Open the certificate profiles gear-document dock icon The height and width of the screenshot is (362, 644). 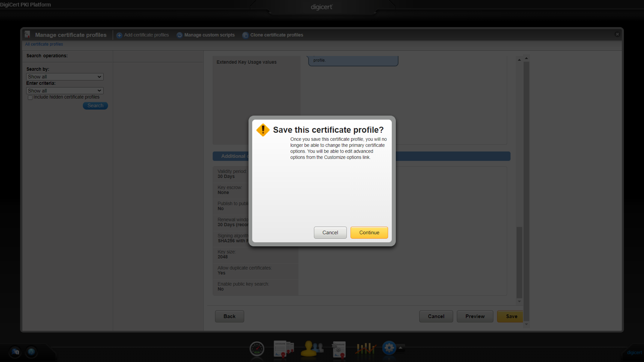coord(339,349)
